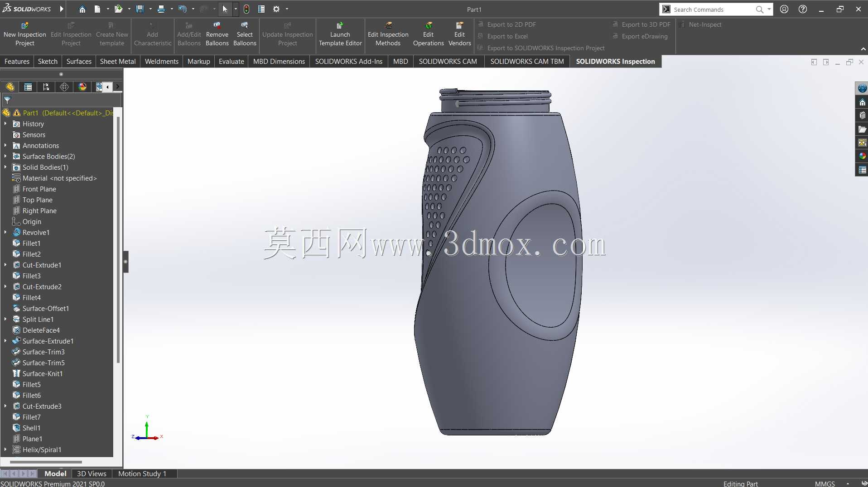Open the MBD Dimensions tab
Screen dimensions: 868x487
point(279,62)
